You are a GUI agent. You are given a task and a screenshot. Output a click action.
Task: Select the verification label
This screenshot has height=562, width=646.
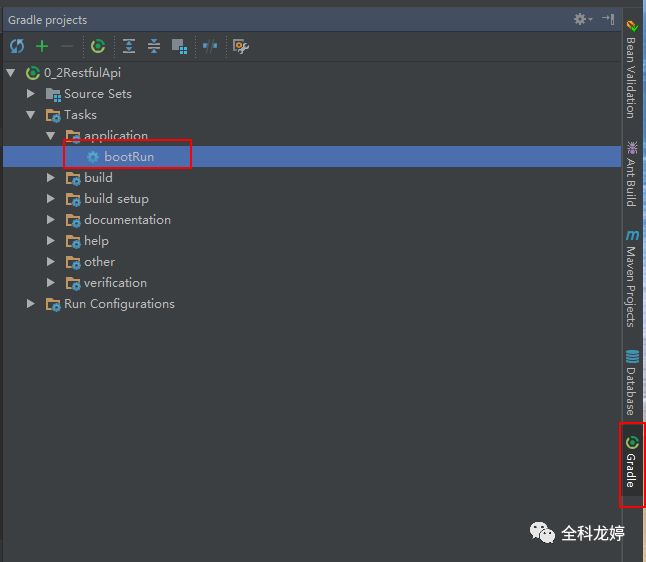(x=115, y=283)
